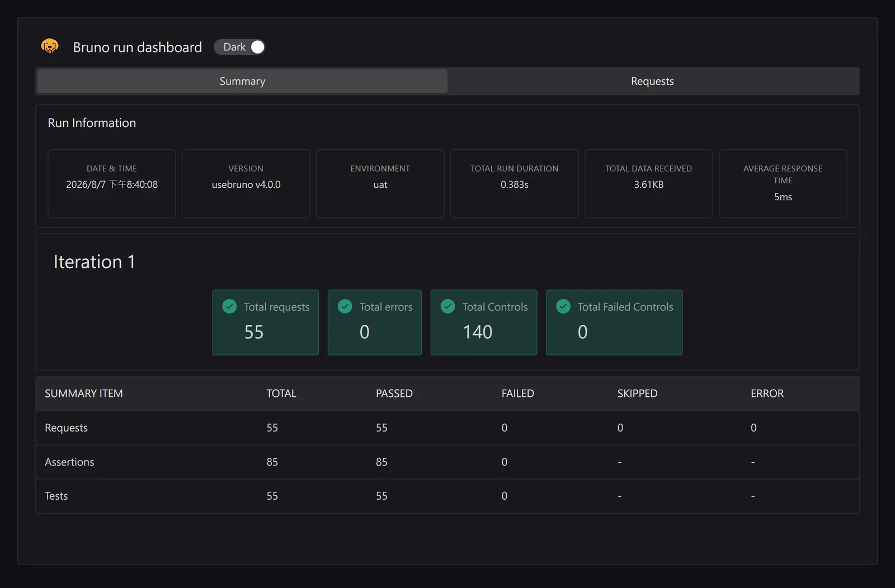Click the Tests row failed value 0
The width and height of the screenshot is (895, 588).
point(505,496)
